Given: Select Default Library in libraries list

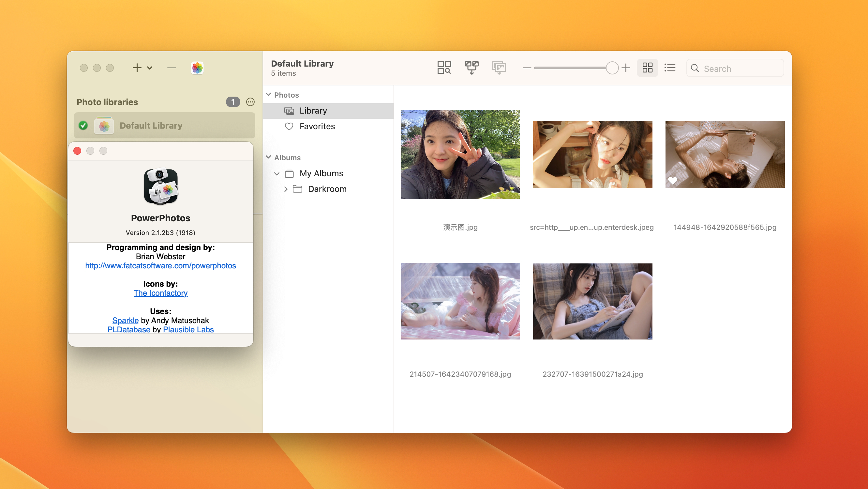Looking at the screenshot, I should (x=151, y=126).
